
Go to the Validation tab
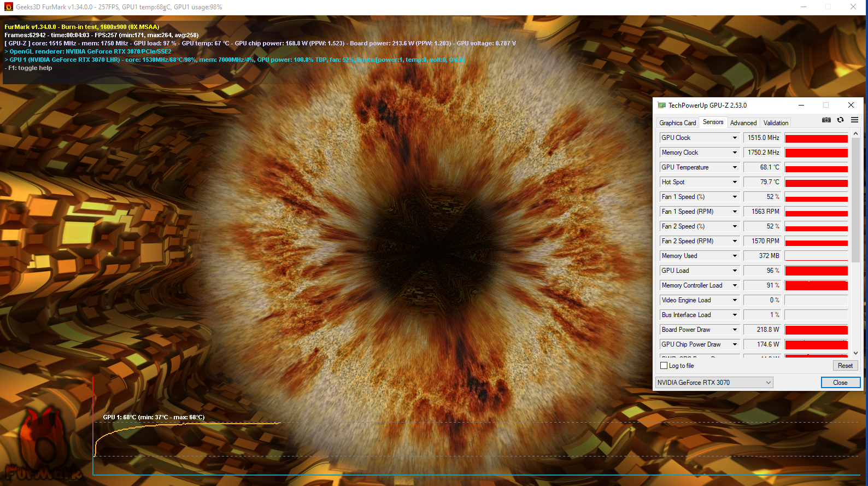pyautogui.click(x=776, y=123)
